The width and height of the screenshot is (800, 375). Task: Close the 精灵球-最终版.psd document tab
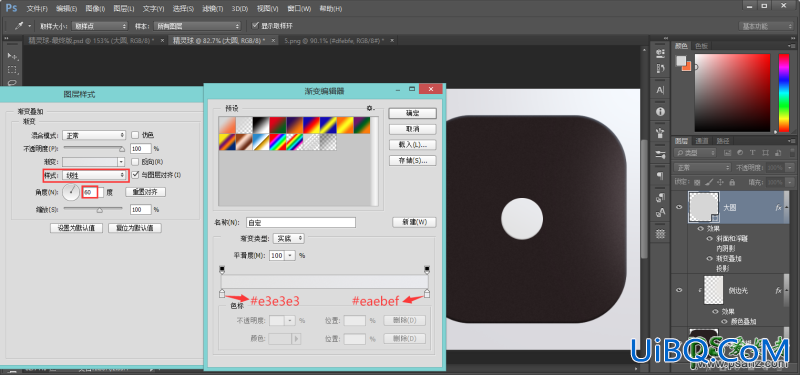[x=163, y=40]
